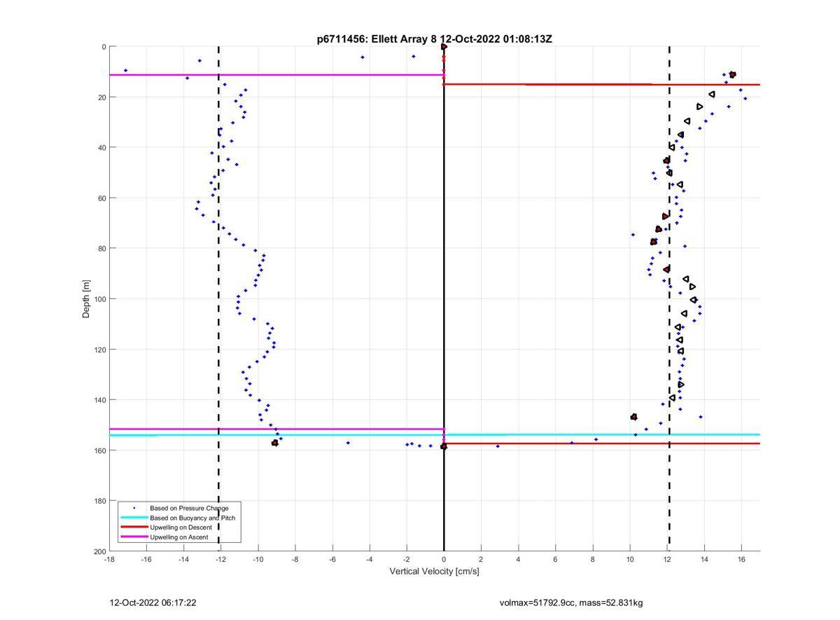Click x-axis tick label '8'

pyautogui.click(x=593, y=559)
